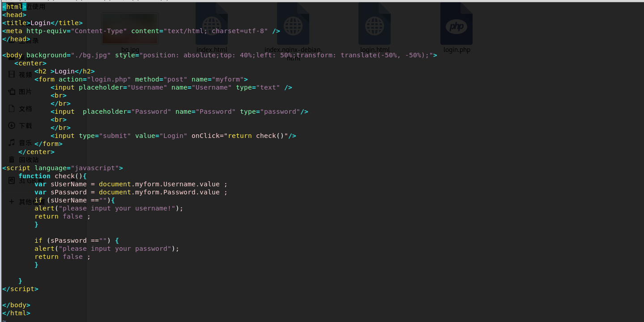Click name="myform" in the form tag
644x322 pixels.
click(218, 79)
